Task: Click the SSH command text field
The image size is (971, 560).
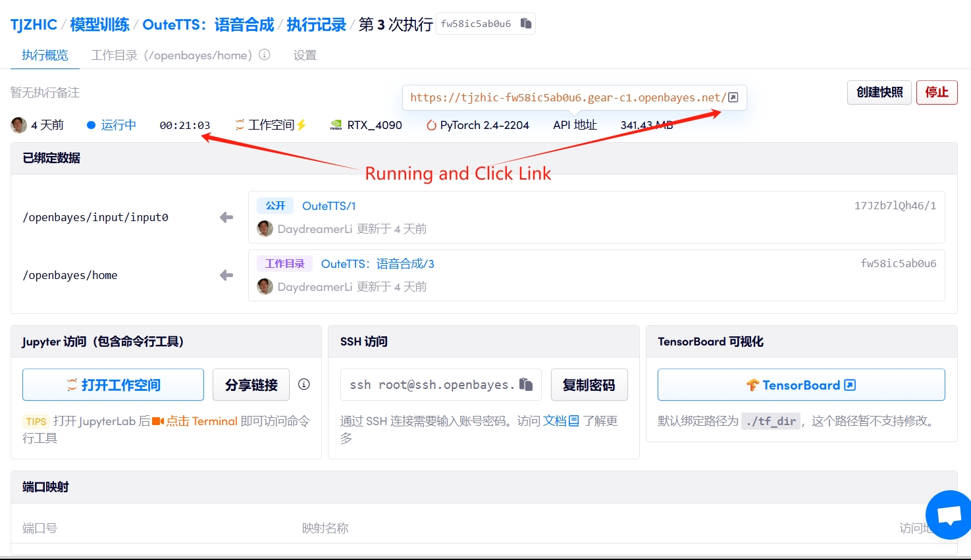Action: tap(429, 385)
